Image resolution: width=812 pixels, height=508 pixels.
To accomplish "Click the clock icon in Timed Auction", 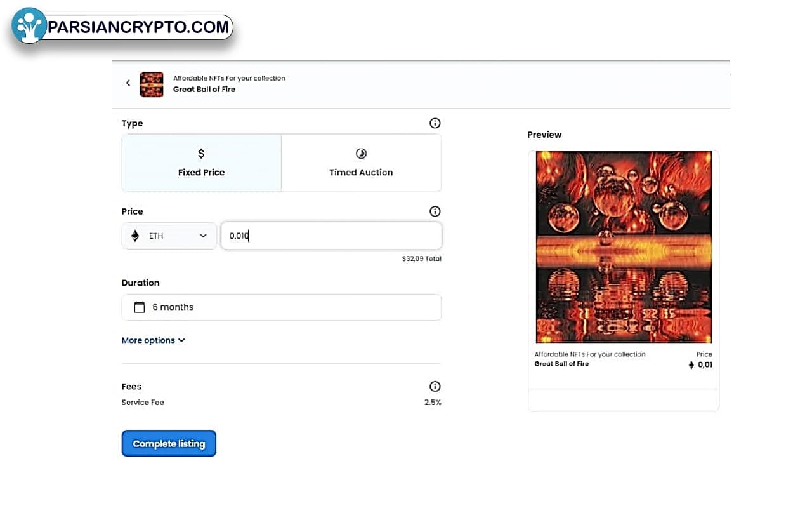I will pos(361,154).
